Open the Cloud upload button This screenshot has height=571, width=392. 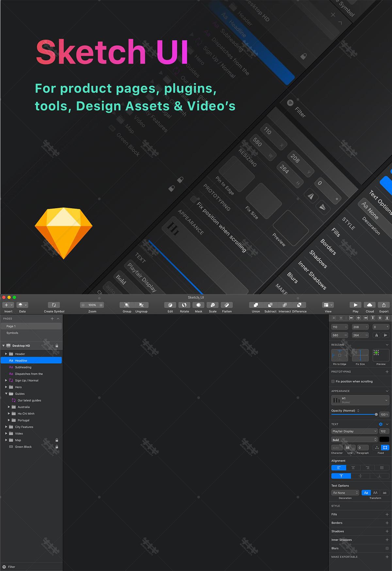[369, 305]
